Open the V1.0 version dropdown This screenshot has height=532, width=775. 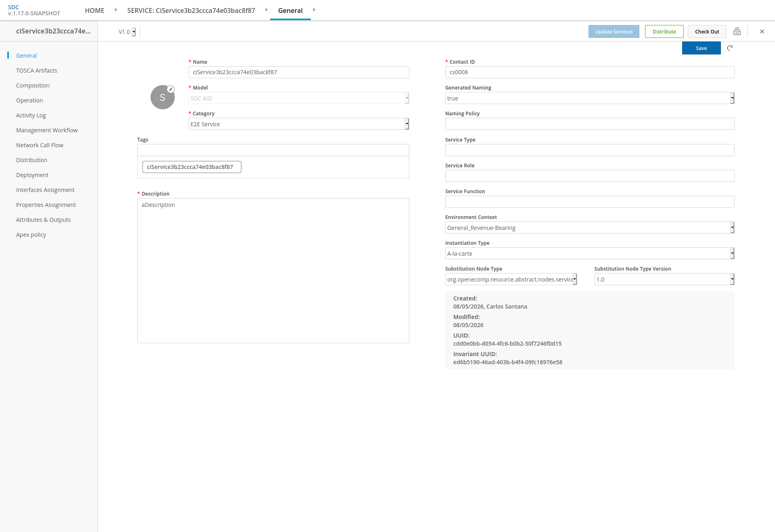pos(127,32)
